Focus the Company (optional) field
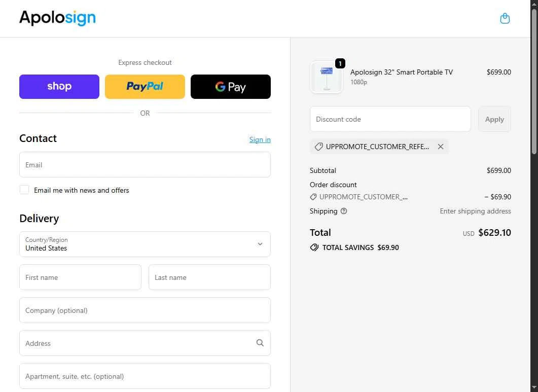This screenshot has width=538, height=392. [x=145, y=310]
